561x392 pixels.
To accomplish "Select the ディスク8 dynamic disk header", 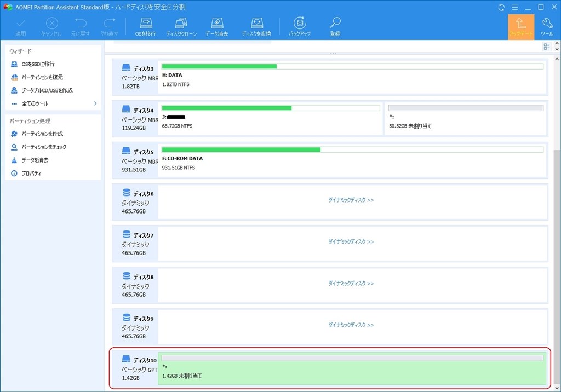I will point(135,285).
